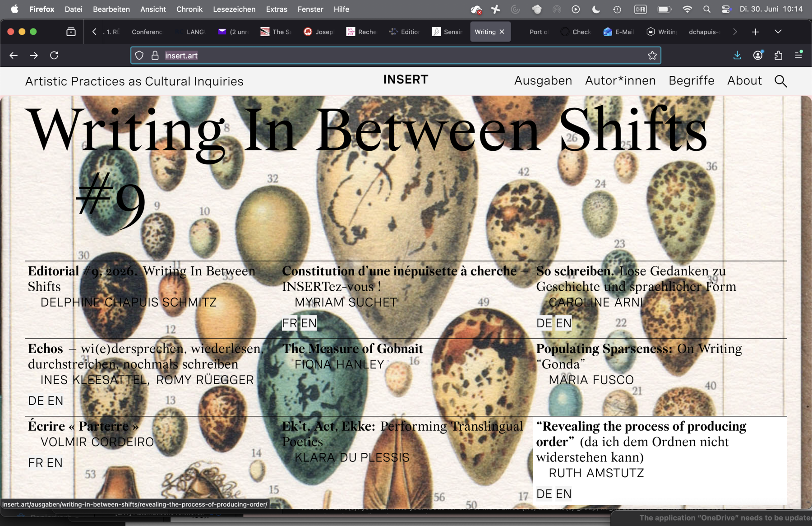812x526 pixels.
Task: List all tabs with the dropdown arrow
Action: pos(778,32)
